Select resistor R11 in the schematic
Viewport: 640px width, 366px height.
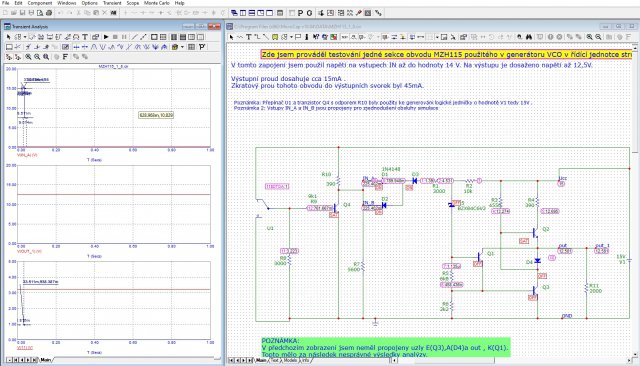[x=587, y=288]
